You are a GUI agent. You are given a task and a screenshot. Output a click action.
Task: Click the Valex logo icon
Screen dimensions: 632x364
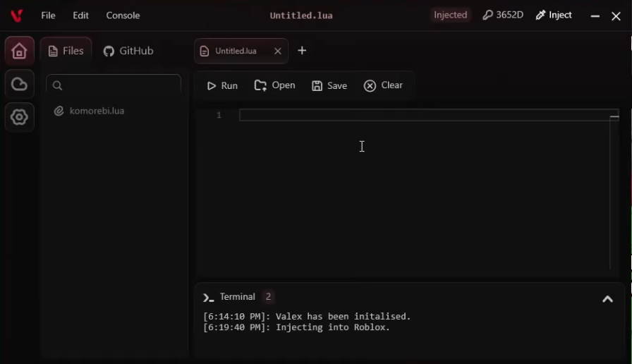click(x=16, y=16)
